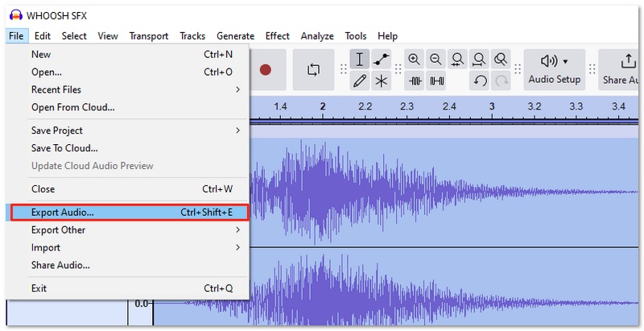Open the Effect menu

pos(277,36)
